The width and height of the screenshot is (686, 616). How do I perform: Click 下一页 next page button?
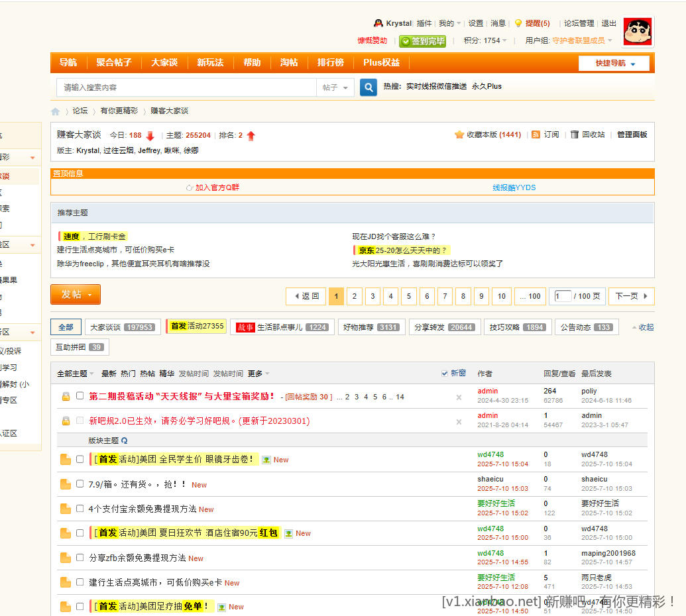[x=631, y=296]
